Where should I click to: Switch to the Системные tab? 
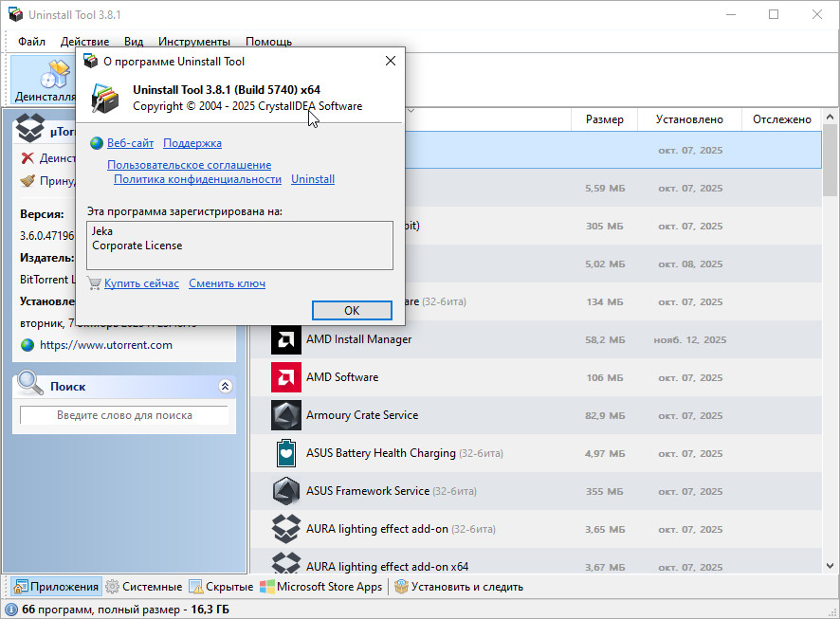coord(144,587)
